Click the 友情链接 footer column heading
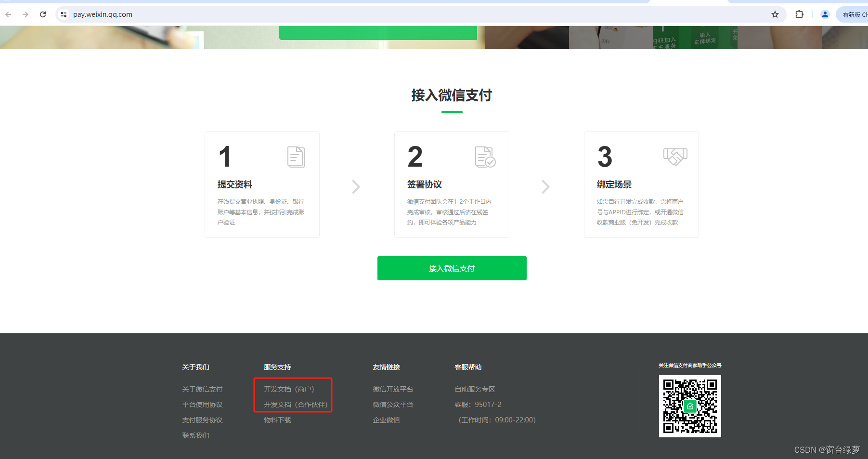 coord(386,367)
